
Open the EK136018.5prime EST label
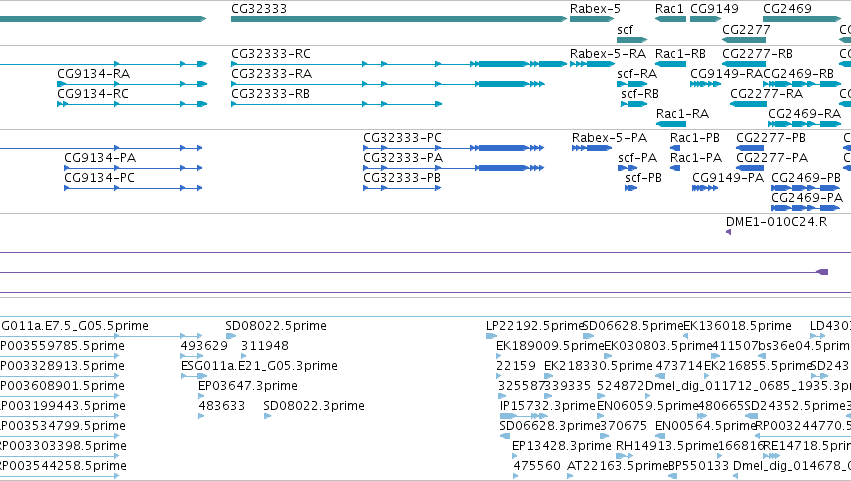(x=737, y=326)
